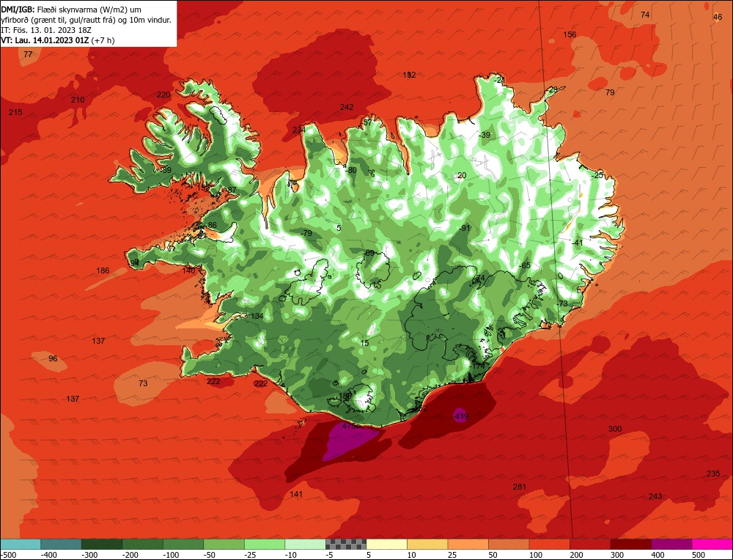Click the 140 value on the map
733x560 pixels.
pos(188,270)
